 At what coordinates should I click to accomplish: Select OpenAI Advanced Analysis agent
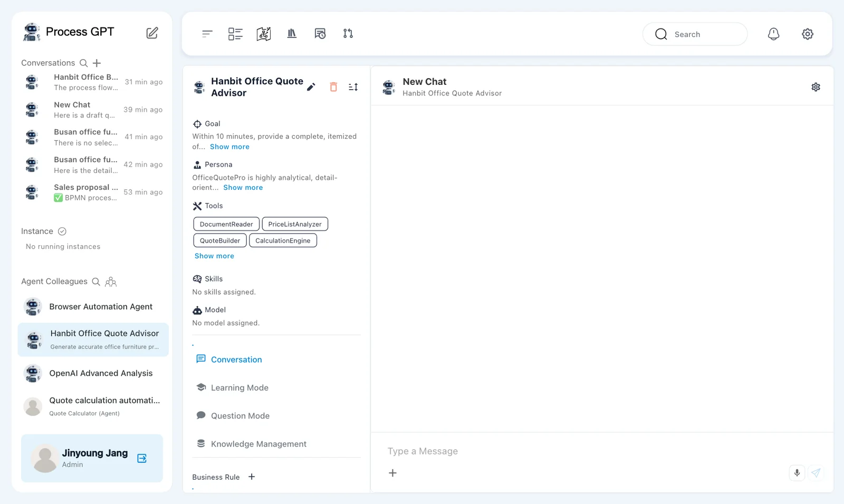[x=93, y=373]
